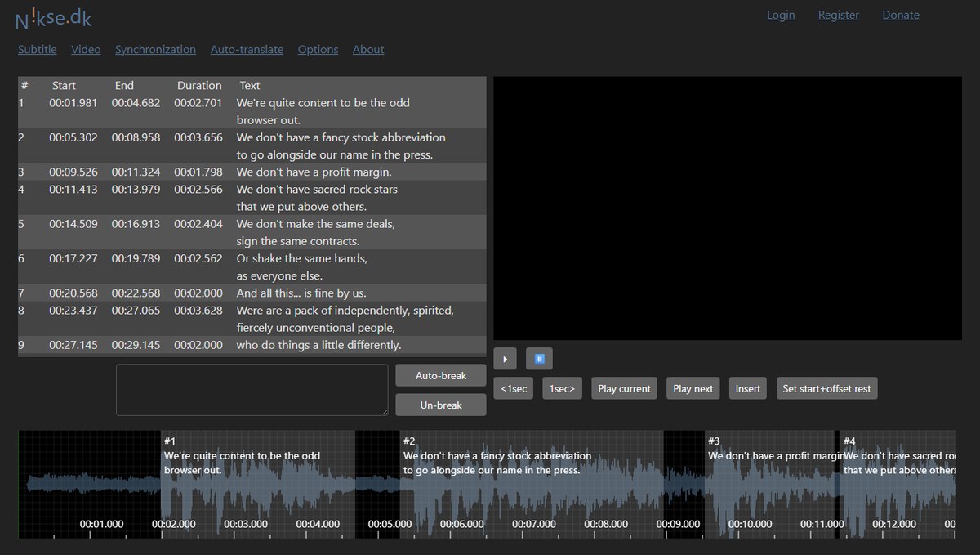Step back with the <1sec button

(514, 388)
